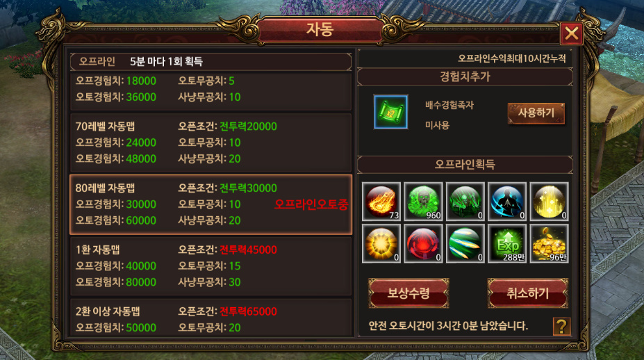Select the 70레벨 자동맵 entry
Image resolution: width=644 pixels, height=360 pixels.
(x=210, y=142)
